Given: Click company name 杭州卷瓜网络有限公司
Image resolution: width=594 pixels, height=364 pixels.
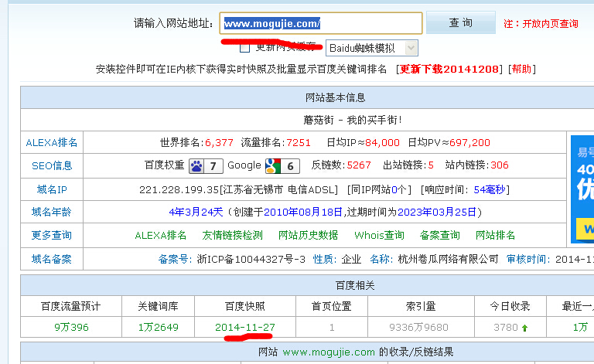Looking at the screenshot, I should point(448,259).
